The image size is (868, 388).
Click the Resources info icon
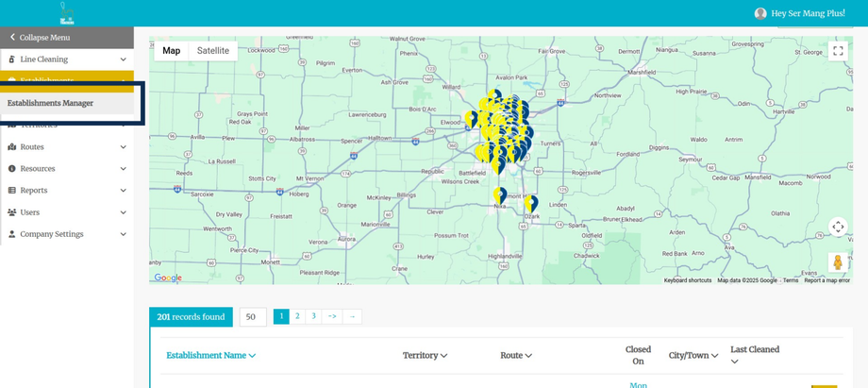[x=11, y=168]
